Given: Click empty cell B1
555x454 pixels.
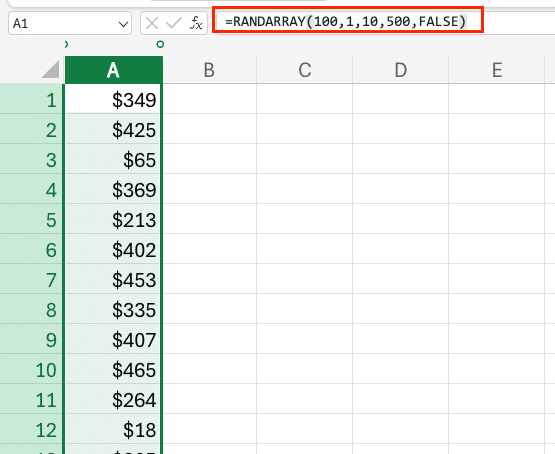Looking at the screenshot, I should click(x=210, y=99).
